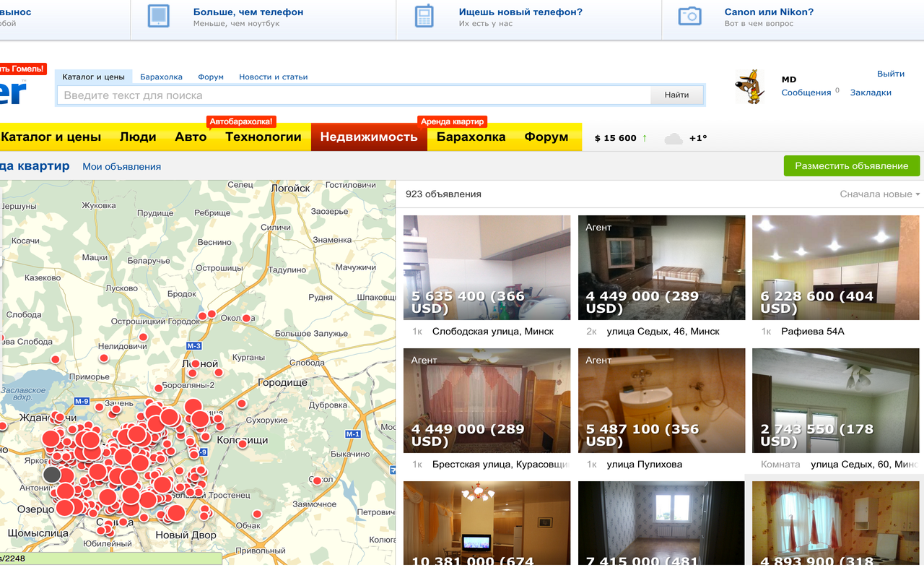Image resolution: width=924 pixels, height=578 pixels.
Task: Click the "Логойск" label on map
Action: (290, 188)
